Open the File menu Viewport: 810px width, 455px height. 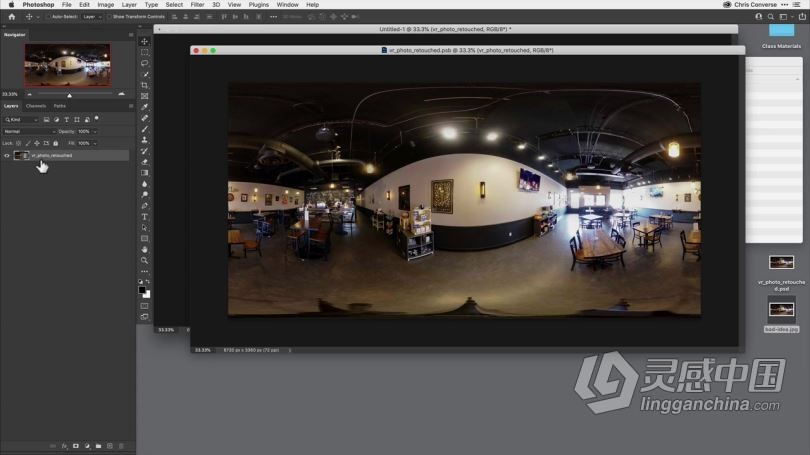pos(67,5)
